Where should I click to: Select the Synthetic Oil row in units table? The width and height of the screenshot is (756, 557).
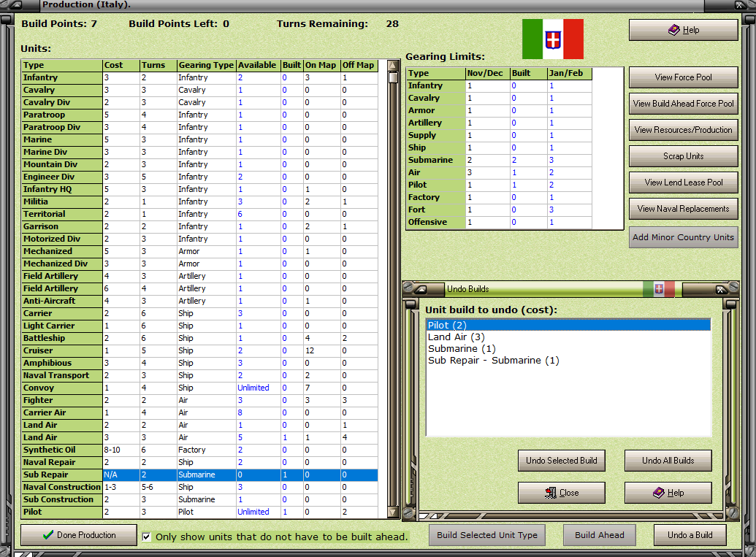click(62, 450)
